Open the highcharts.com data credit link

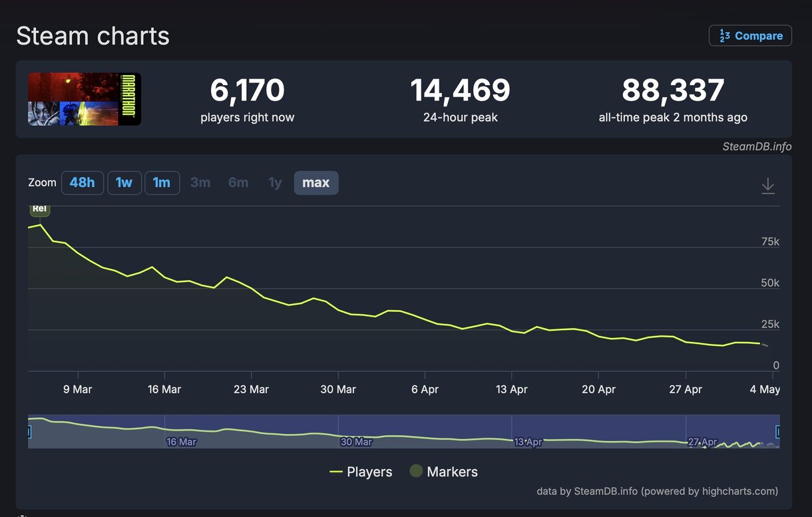pyautogui.click(x=657, y=491)
